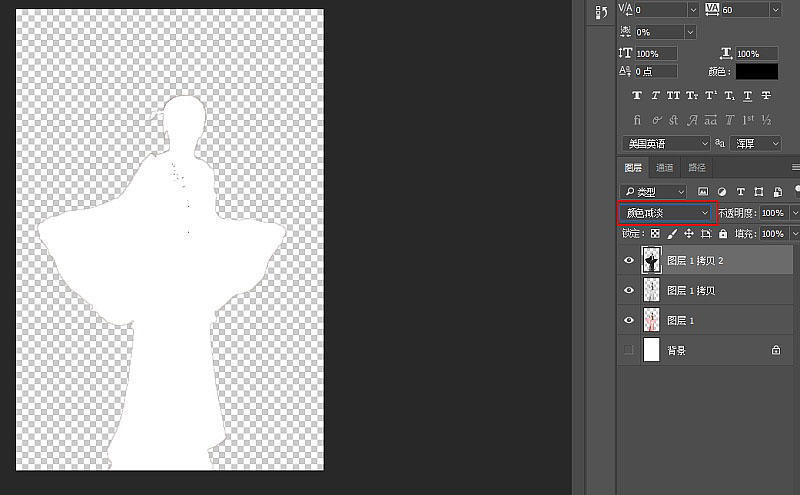Screen dimensions: 800x495
Task: Toggle discretionary ligatures (st) icon
Action: pyautogui.click(x=673, y=120)
